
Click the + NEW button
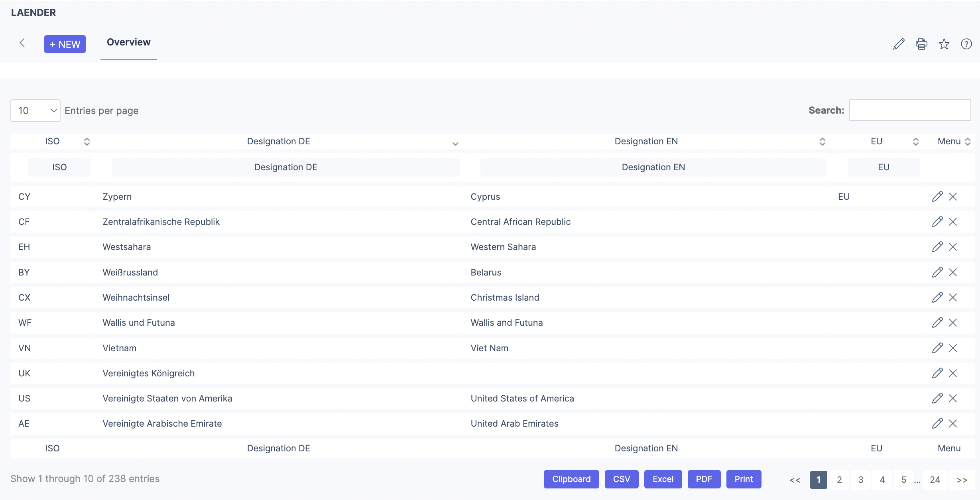point(65,44)
